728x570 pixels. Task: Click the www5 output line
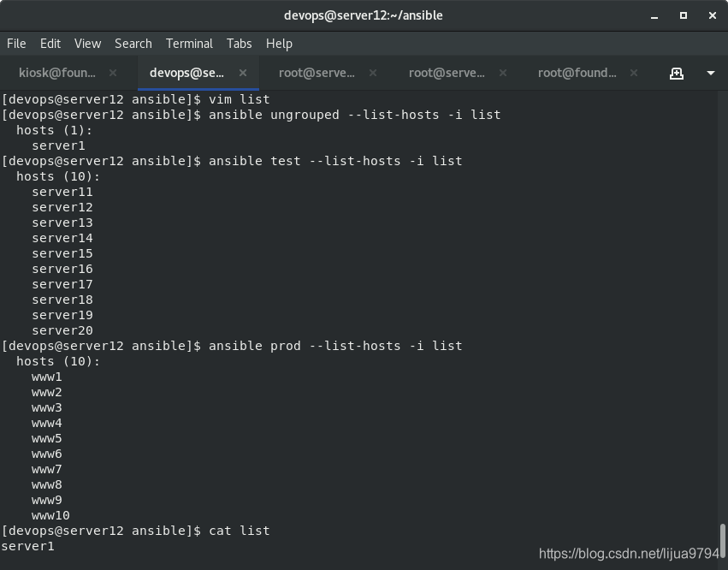point(47,438)
